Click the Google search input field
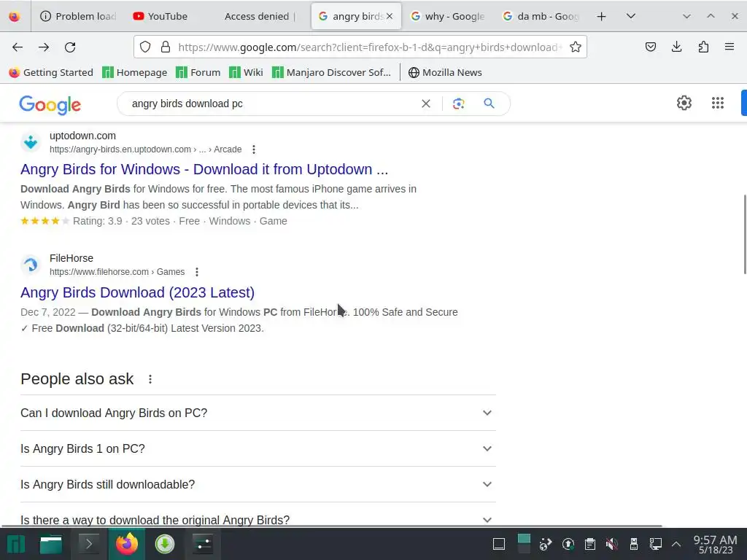Screen dimensions: 747x560 click(273, 104)
